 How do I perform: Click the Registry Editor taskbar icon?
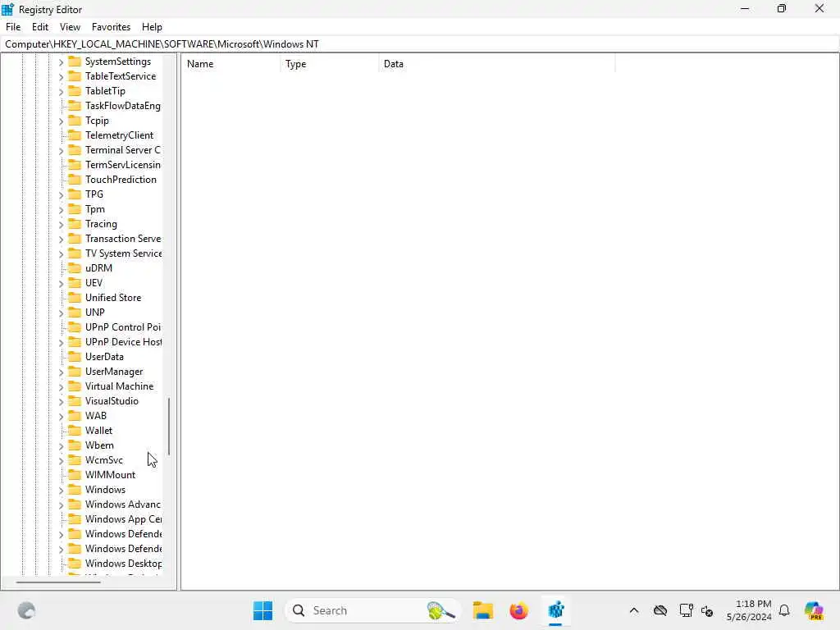click(555, 610)
